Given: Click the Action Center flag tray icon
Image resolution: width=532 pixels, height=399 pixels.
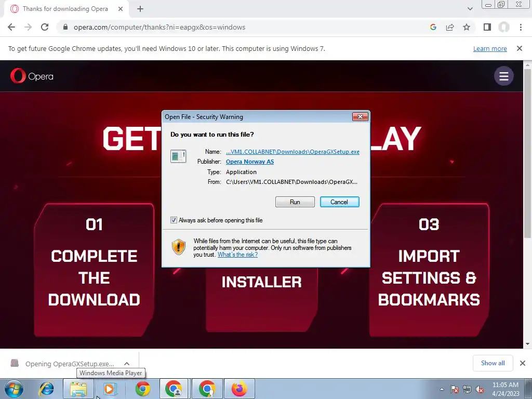Looking at the screenshot, I should tap(455, 389).
